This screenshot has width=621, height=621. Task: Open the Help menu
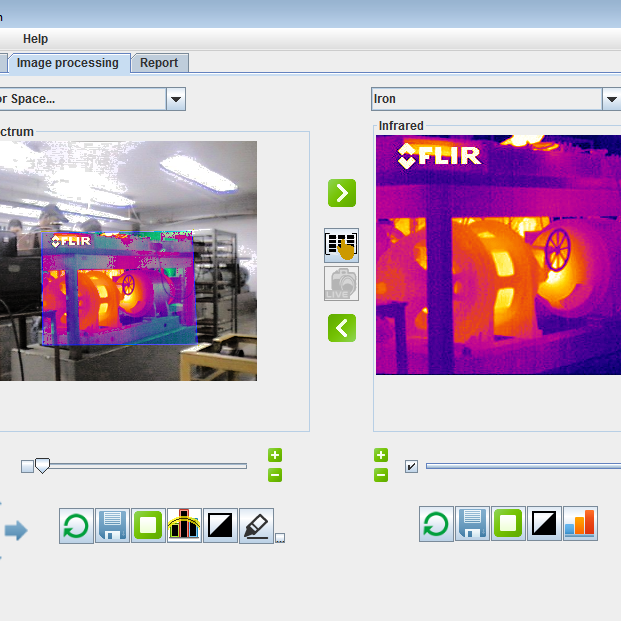36,39
